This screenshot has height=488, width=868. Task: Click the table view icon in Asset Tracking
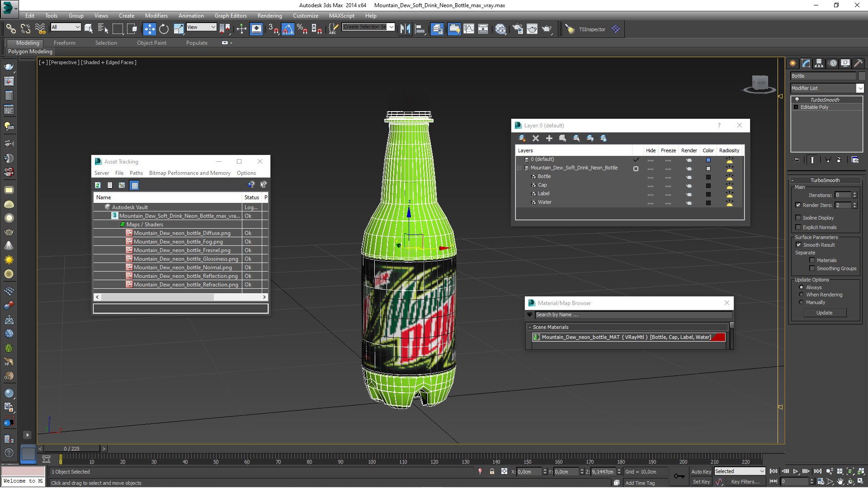[135, 185]
